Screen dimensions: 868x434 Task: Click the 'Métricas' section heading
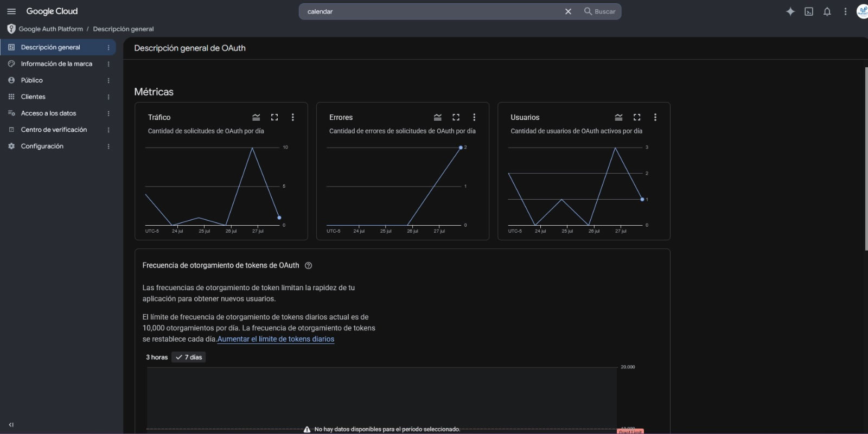click(154, 92)
